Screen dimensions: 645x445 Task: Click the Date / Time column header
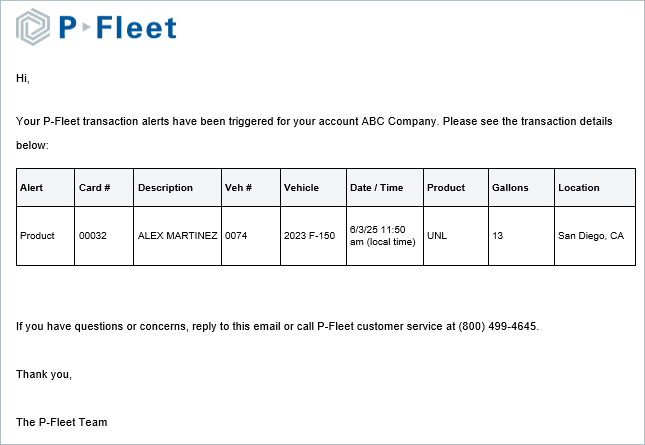[376, 188]
